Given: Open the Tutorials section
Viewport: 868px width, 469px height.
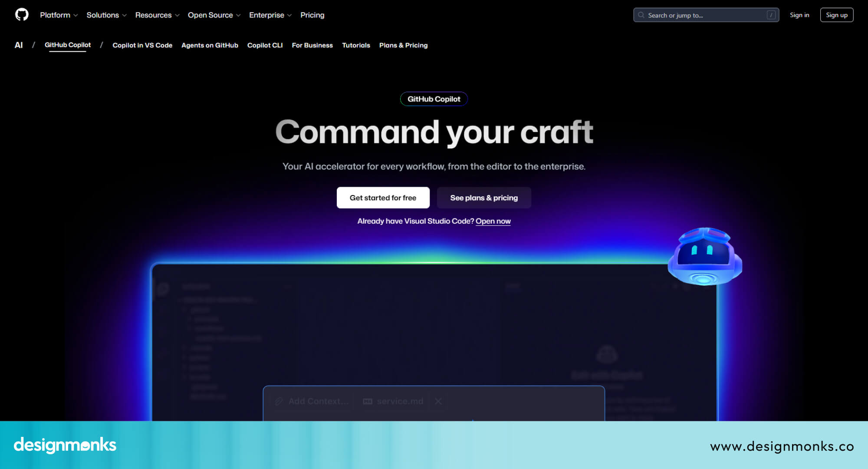Looking at the screenshot, I should click(x=356, y=45).
